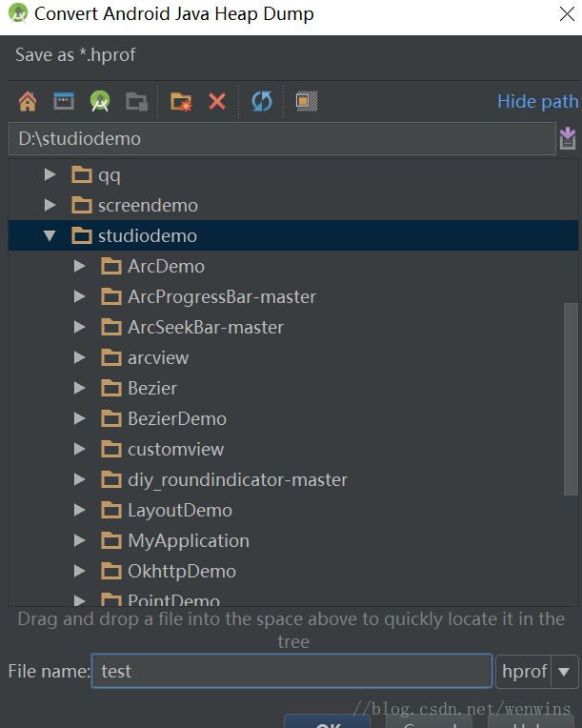
Task: Select the studiodemo folder row
Action: [293, 235]
